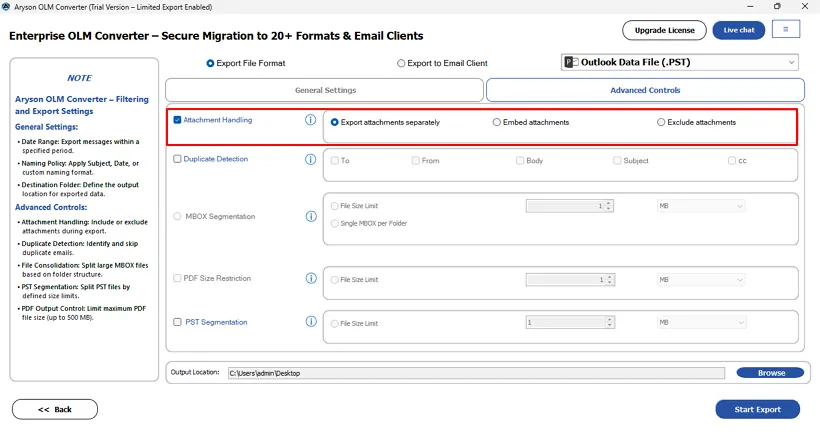Viewport: 820px width, 432px height.
Task: Click the Aryson app logo in title bar
Action: [7, 6]
